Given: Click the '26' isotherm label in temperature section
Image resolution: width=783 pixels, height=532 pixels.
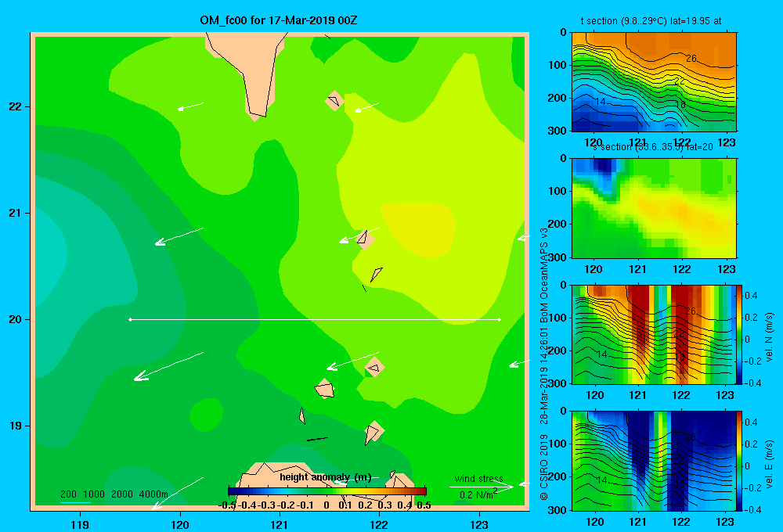Looking at the screenshot, I should [x=691, y=59].
